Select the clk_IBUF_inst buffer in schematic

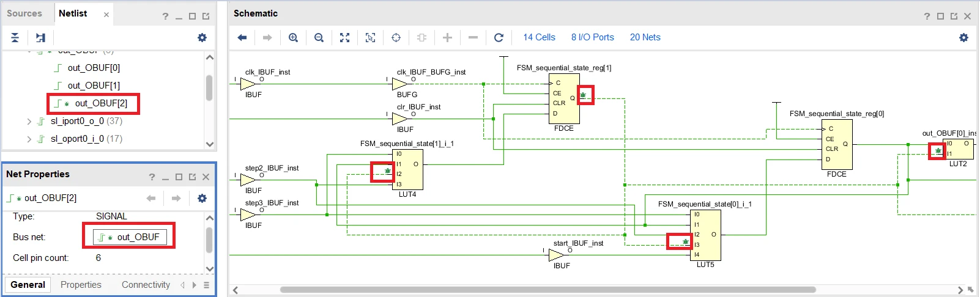click(248, 84)
